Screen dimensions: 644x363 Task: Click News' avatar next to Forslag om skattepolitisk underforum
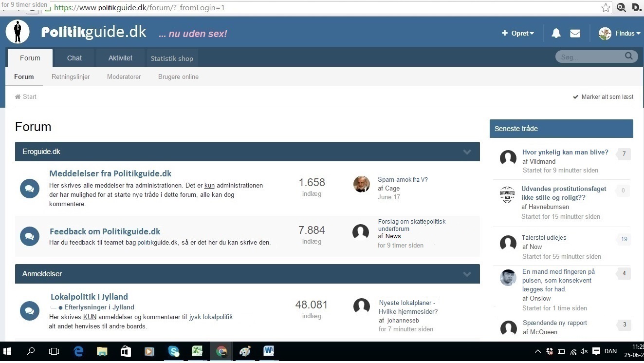click(361, 232)
